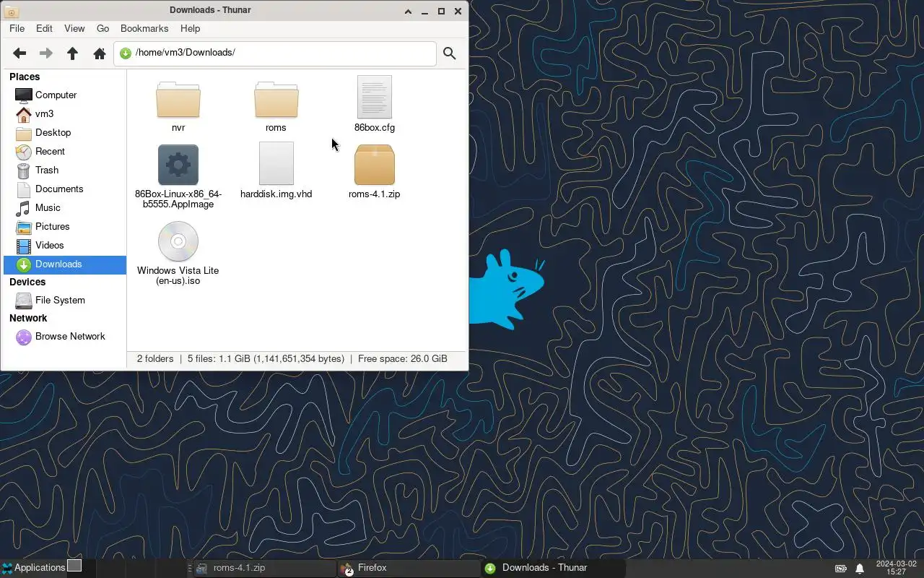Viewport: 924px width, 578px height.
Task: Click the 'nvr' folder name label
Action: 178,127
